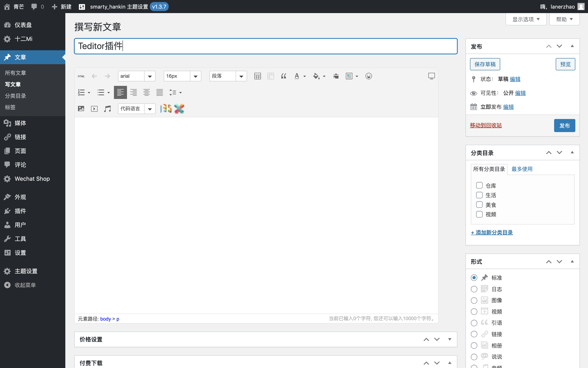This screenshot has width=588, height=368.
Task: Click 保存草稿 button
Action: (485, 64)
